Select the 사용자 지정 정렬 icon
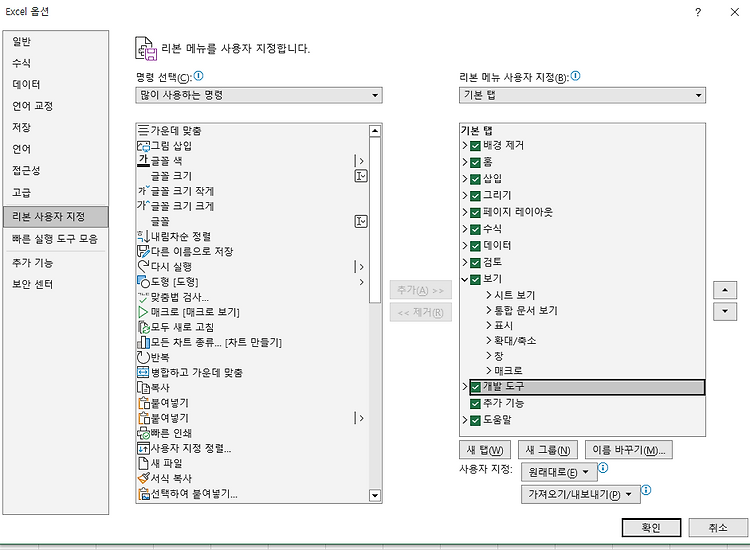 point(143,448)
